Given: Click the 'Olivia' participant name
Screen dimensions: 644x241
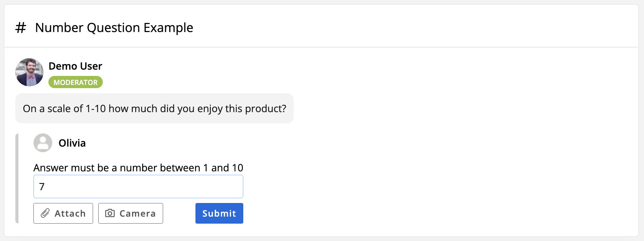Looking at the screenshot, I should coord(72,143).
